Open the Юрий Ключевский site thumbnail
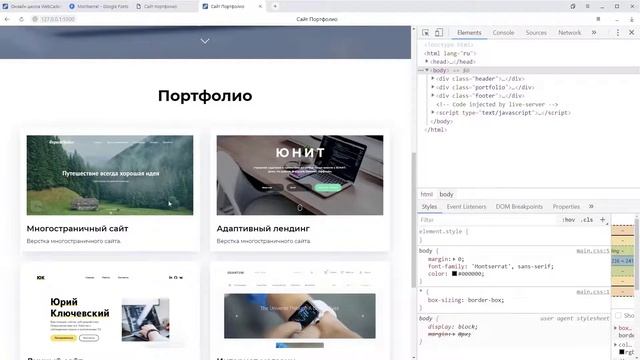This screenshot has width=640, height=360. (110, 309)
